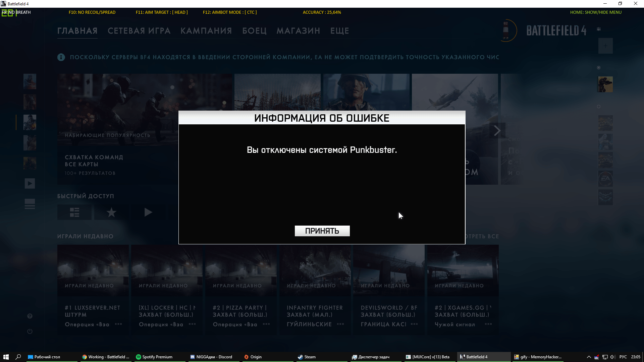Open the ГЛАВНАЯ tab
This screenshot has width=644, height=362.
[x=77, y=31]
